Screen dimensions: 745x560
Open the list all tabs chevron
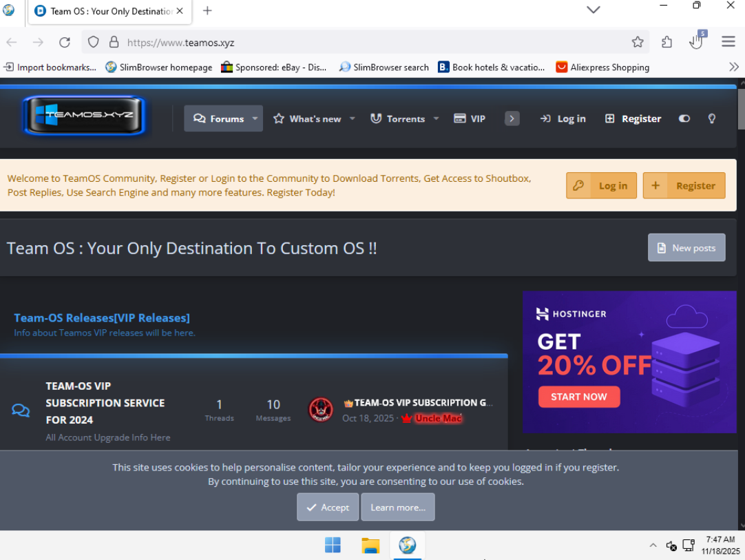pyautogui.click(x=594, y=10)
